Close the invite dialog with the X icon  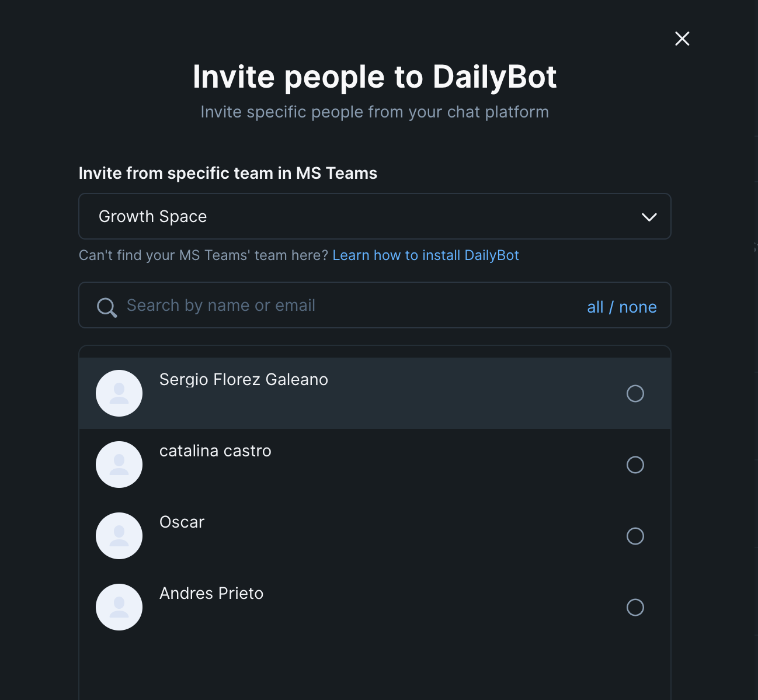(682, 39)
